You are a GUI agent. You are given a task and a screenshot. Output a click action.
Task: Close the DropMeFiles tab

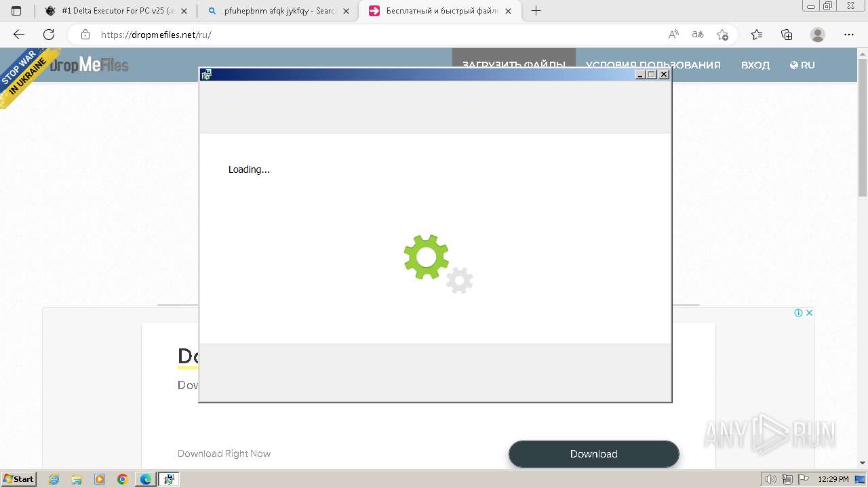(x=509, y=11)
